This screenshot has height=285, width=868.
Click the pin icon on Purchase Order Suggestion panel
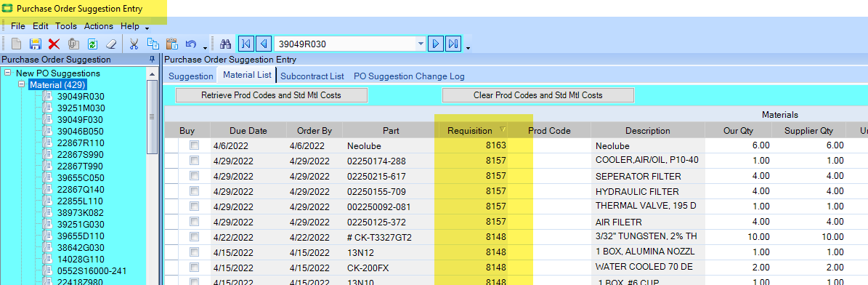tap(153, 60)
